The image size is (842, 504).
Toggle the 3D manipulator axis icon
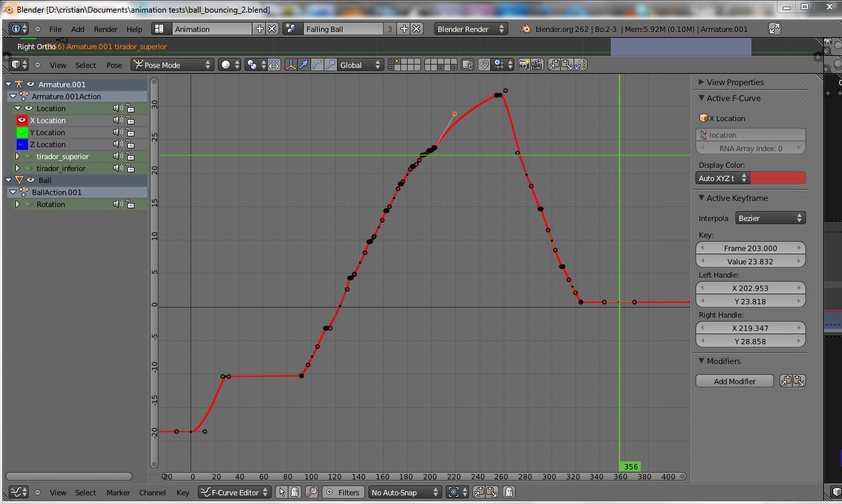coord(290,65)
